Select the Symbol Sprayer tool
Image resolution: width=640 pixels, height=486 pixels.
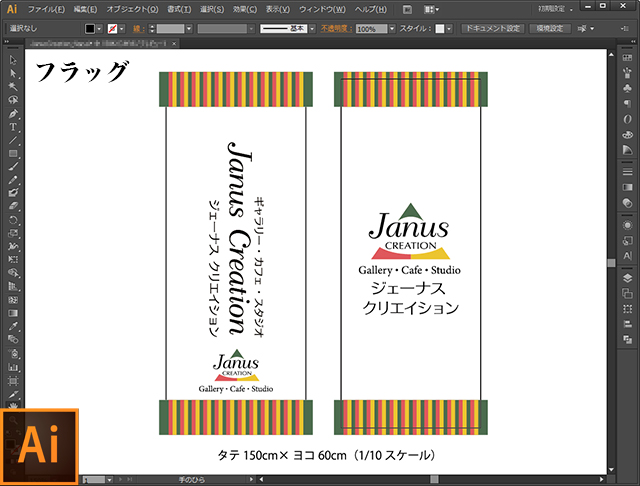point(13,353)
